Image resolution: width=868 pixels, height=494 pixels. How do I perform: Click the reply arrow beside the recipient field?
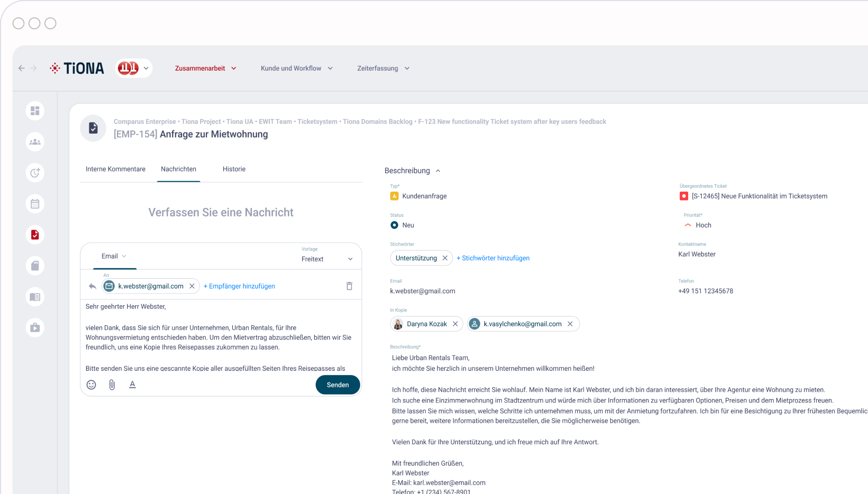click(x=92, y=286)
